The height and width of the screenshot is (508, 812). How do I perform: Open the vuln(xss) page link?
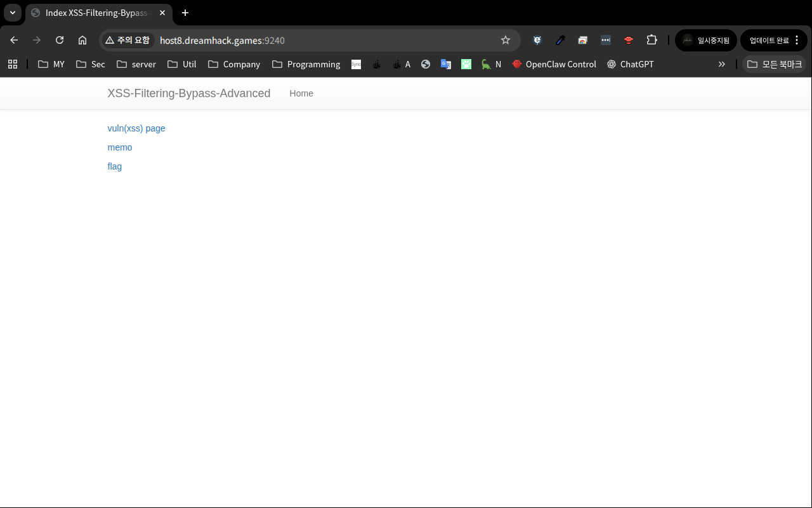pyautogui.click(x=136, y=128)
